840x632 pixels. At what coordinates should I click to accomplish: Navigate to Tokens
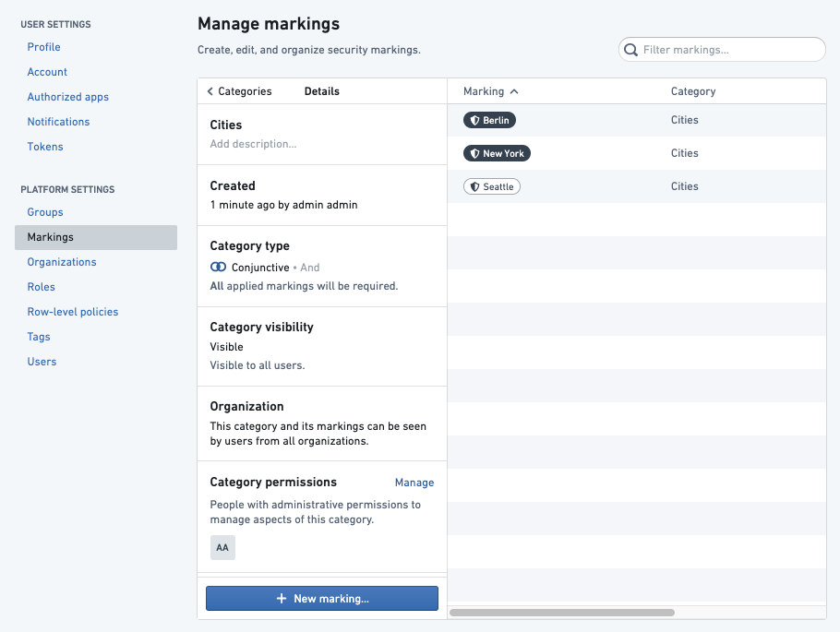pyautogui.click(x=45, y=147)
